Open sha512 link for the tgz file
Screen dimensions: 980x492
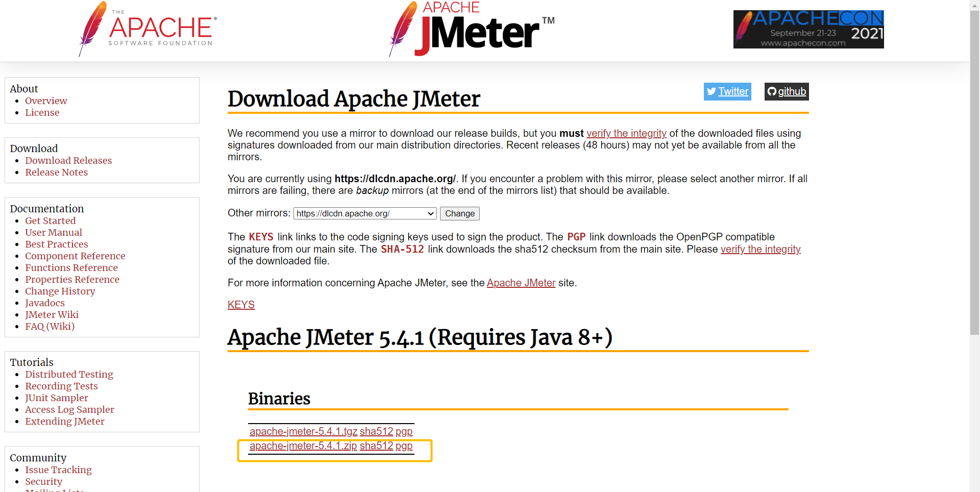pos(377,431)
